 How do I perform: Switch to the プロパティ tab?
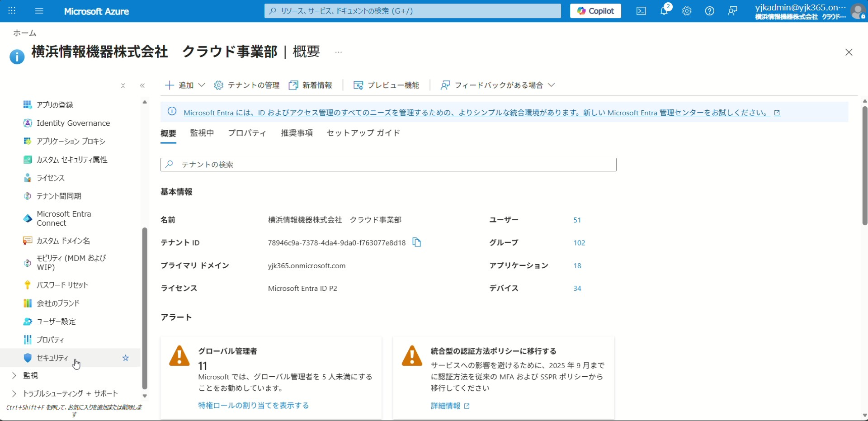click(247, 133)
